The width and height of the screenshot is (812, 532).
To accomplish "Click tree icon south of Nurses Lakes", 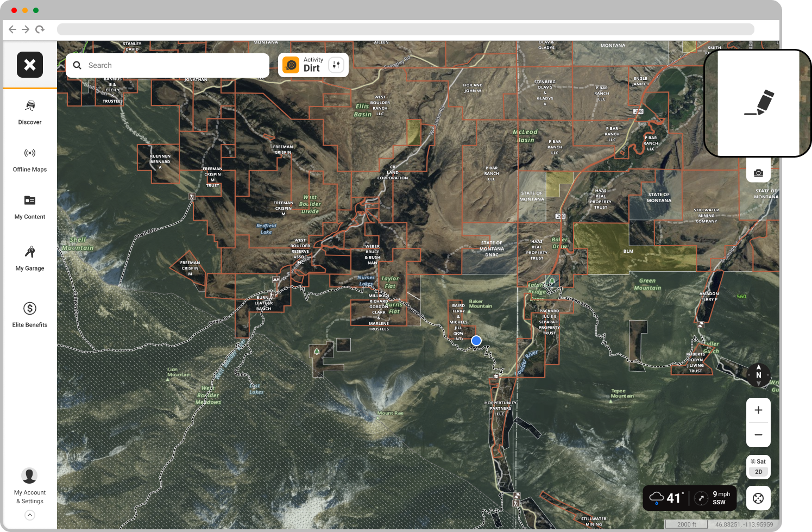I will click(x=317, y=351).
